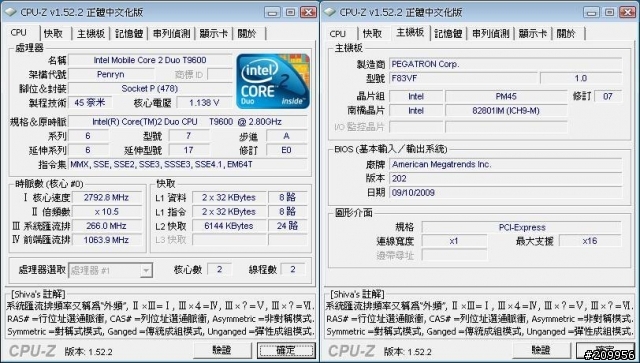The height and width of the screenshot is (363, 640).
Task: Click the specification field showing 2.80GHz
Action: pos(188,122)
